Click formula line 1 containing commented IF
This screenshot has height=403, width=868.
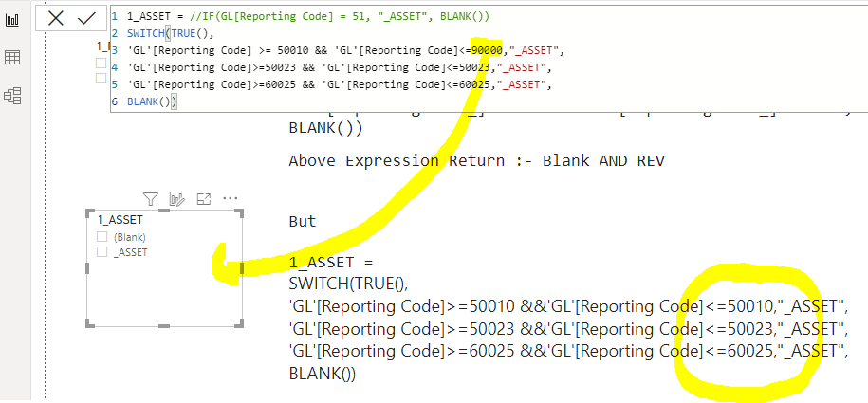point(308,17)
